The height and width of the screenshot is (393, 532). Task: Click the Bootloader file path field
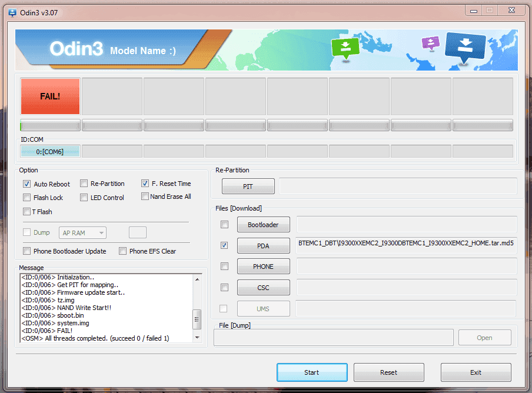[407, 225]
